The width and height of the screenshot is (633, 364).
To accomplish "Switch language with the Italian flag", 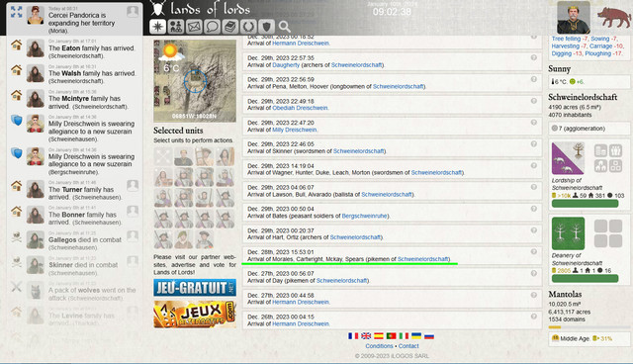I will point(404,335).
